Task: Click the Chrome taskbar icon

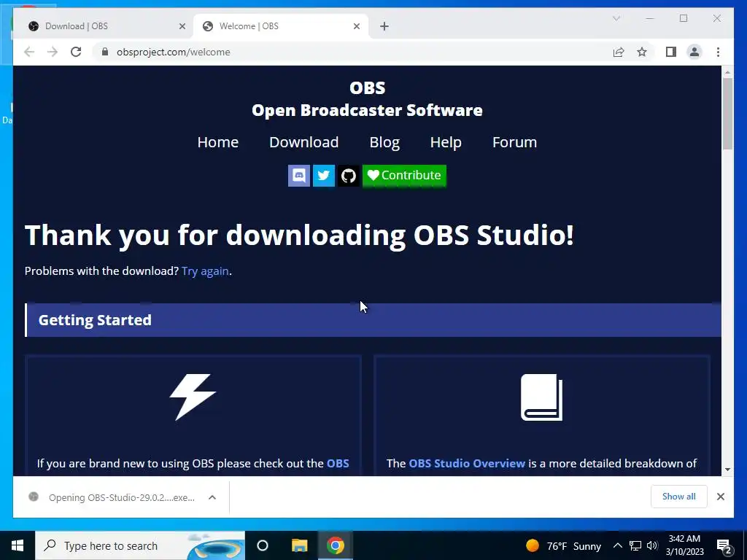Action: 336,545
